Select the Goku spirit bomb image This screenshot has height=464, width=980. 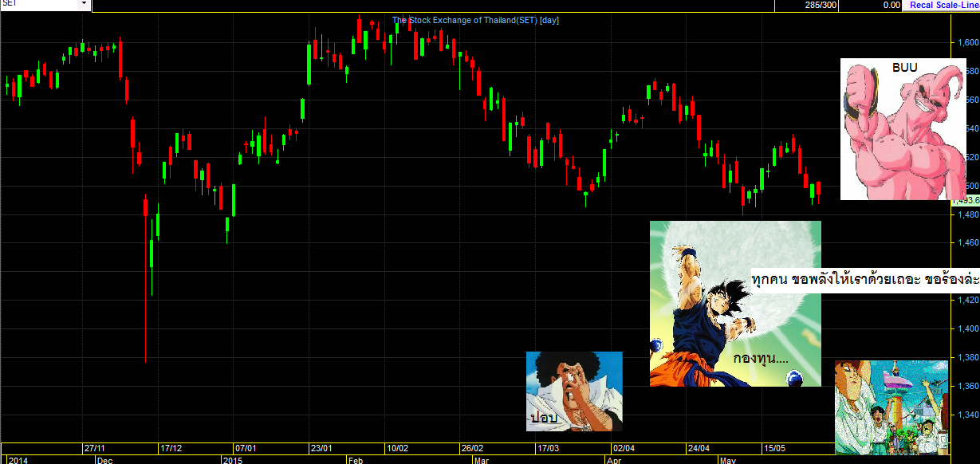[x=735, y=304]
